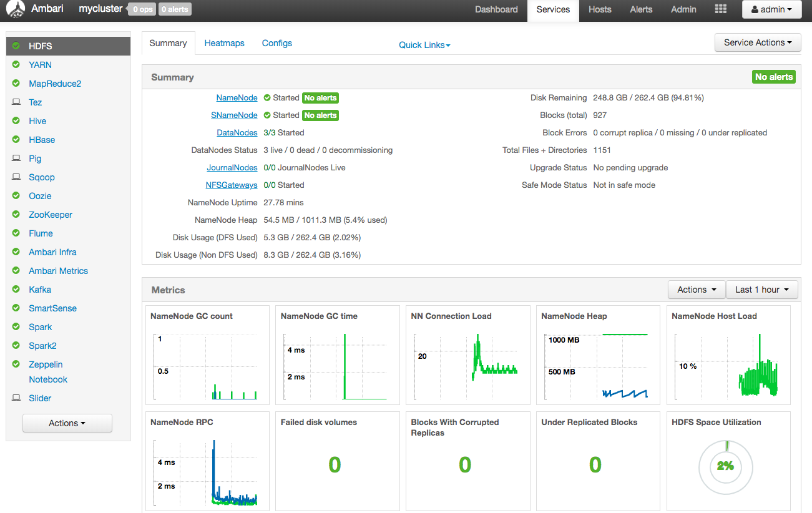Select Services in top navigation

[x=553, y=9]
